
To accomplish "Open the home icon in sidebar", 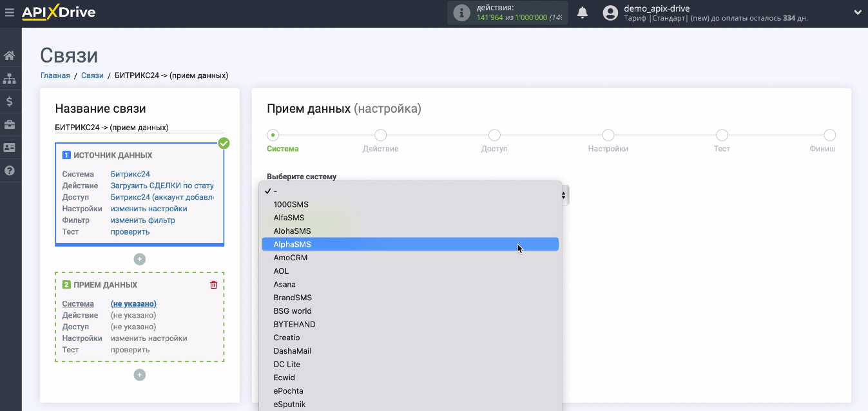I will point(10,55).
